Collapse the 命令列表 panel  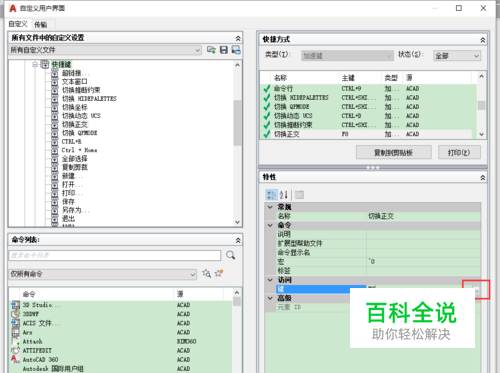tap(238, 240)
